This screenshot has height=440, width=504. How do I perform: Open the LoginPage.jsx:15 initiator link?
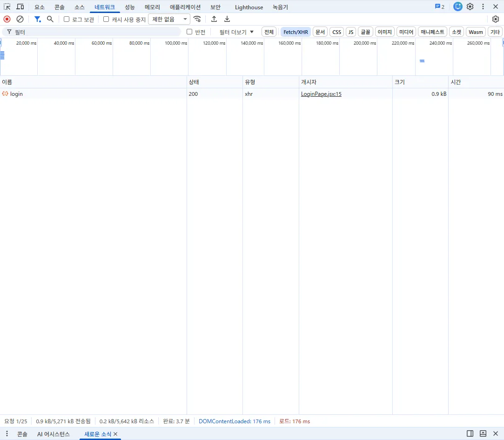(321, 94)
